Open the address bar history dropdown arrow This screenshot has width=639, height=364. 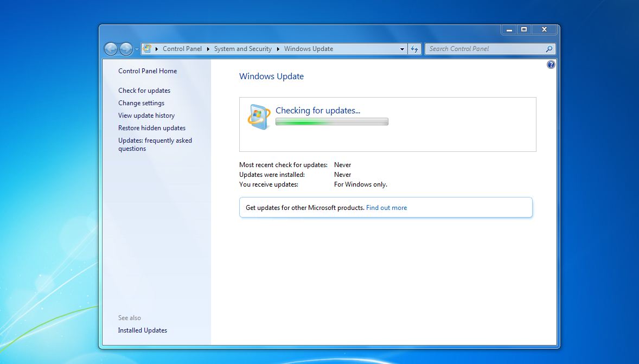pos(402,48)
